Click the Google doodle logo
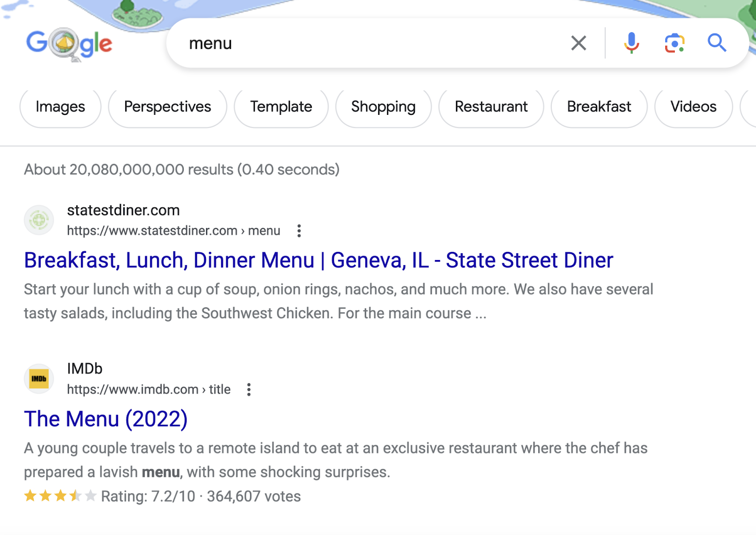 (x=69, y=43)
